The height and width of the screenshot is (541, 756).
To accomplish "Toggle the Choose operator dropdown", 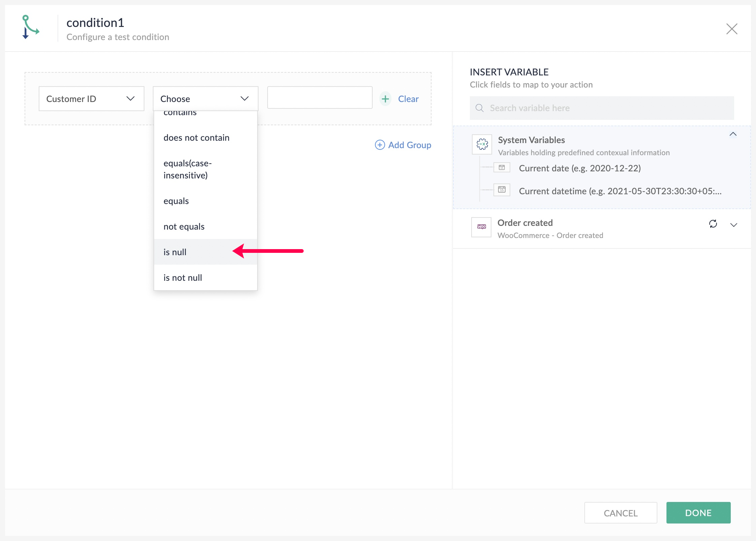I will tap(205, 99).
